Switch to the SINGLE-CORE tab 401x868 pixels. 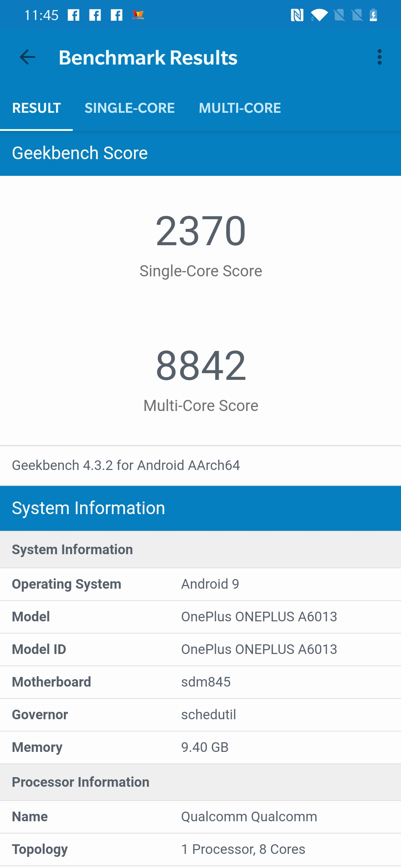coord(130,108)
